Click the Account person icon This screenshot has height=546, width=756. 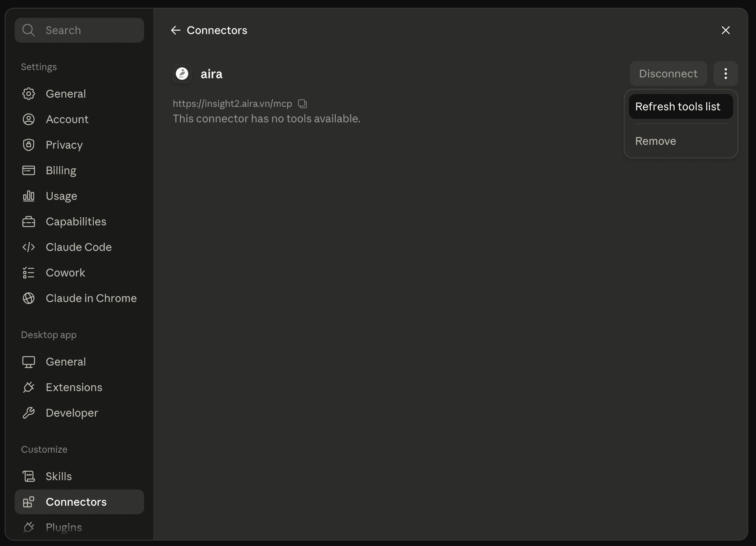pos(29,119)
